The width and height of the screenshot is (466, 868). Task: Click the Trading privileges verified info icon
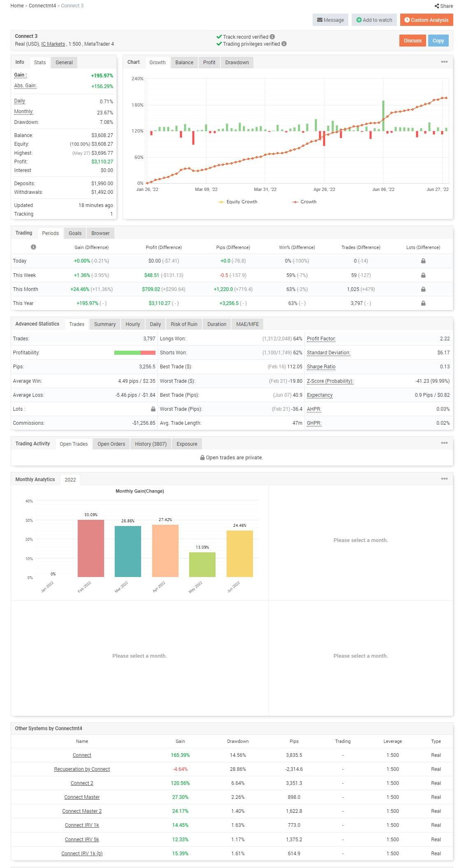284,44
